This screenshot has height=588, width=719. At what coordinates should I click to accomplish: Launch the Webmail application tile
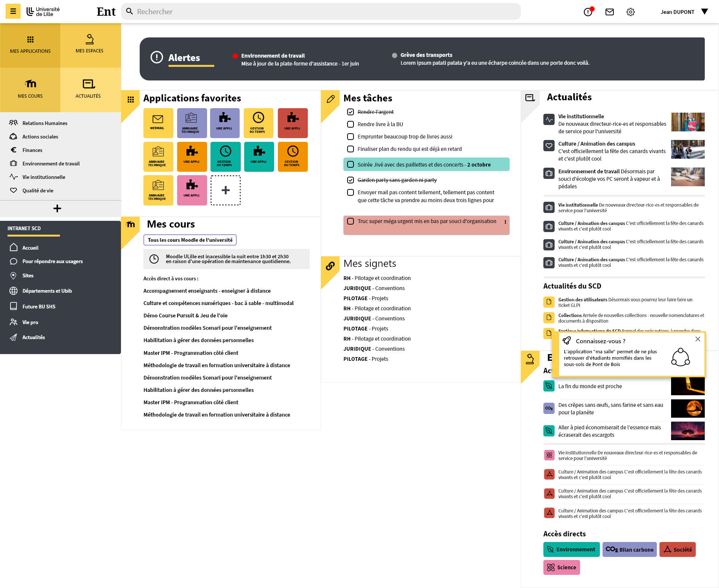[x=158, y=123]
